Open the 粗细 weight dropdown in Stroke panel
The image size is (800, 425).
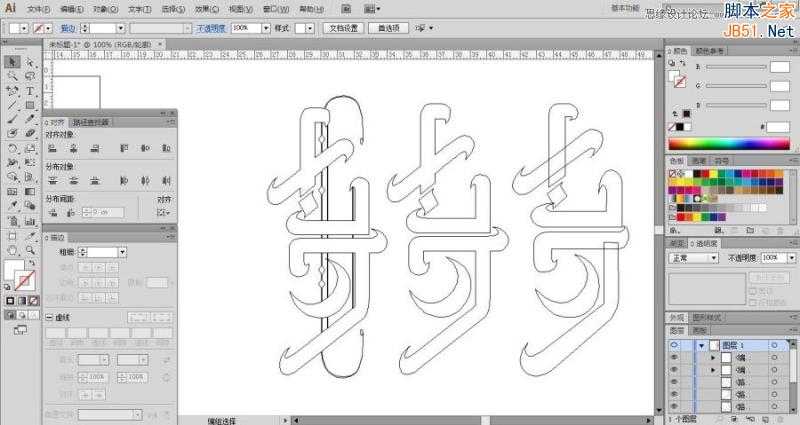122,252
